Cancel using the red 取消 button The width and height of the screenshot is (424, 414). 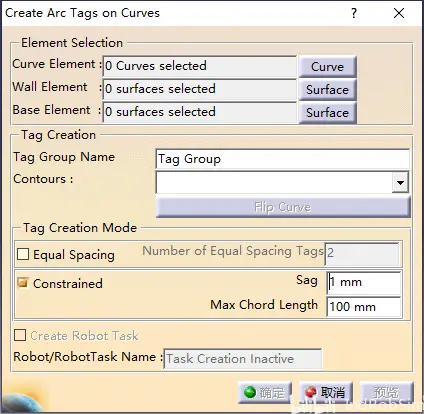(326, 392)
